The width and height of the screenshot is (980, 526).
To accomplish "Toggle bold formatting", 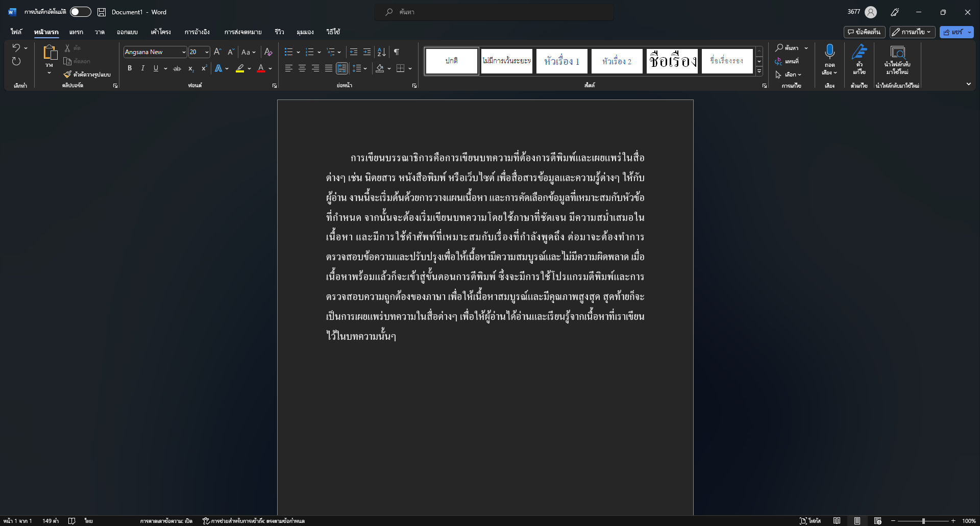I will pos(130,68).
